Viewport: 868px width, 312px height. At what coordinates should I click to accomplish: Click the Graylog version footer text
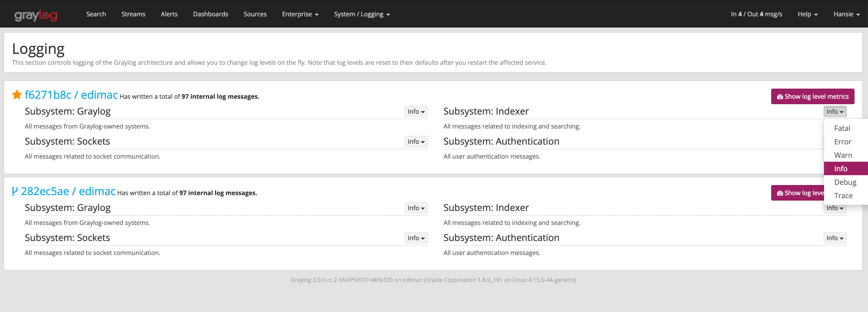[x=433, y=280]
